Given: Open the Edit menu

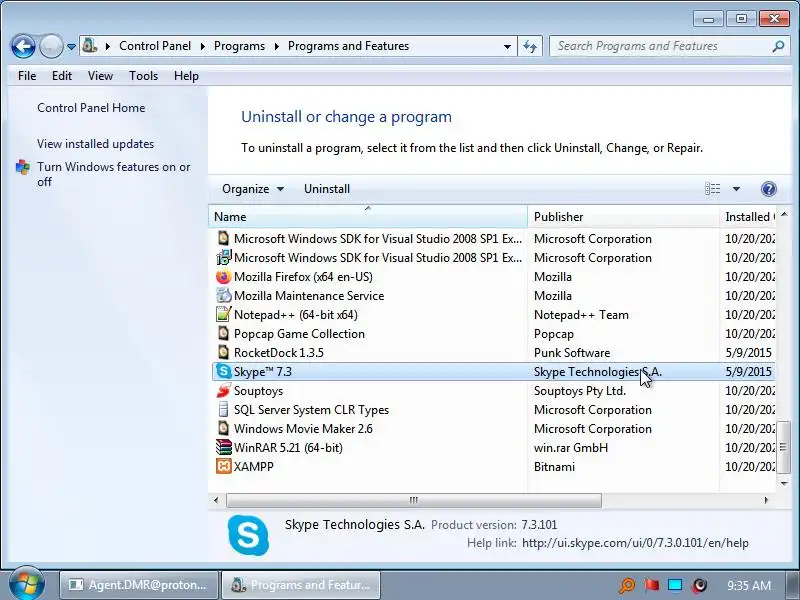Looking at the screenshot, I should (62, 76).
